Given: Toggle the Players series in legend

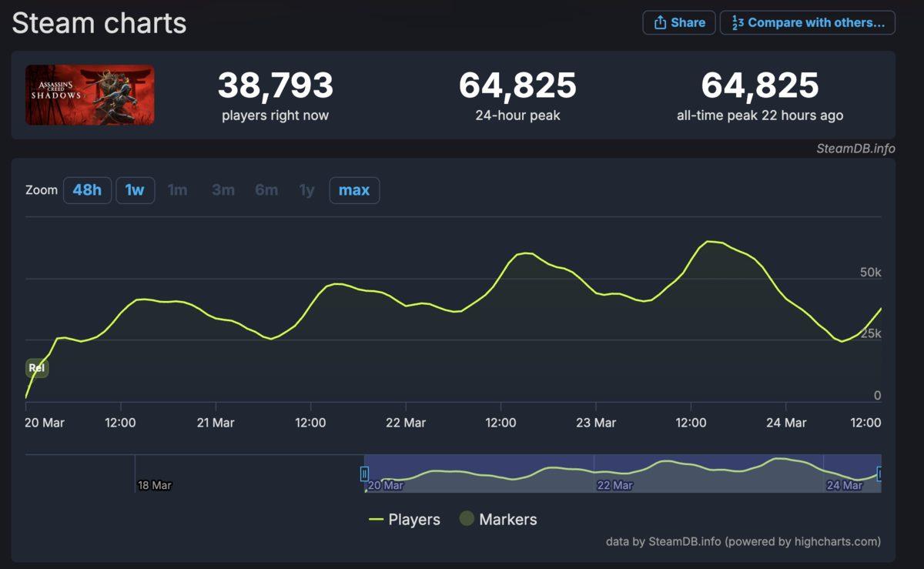Looking at the screenshot, I should pyautogui.click(x=405, y=520).
